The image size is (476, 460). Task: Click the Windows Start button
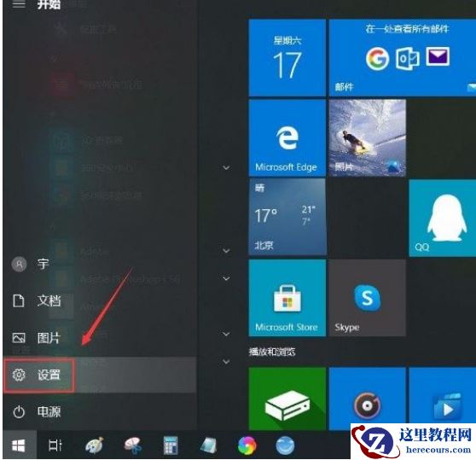pos(19,445)
